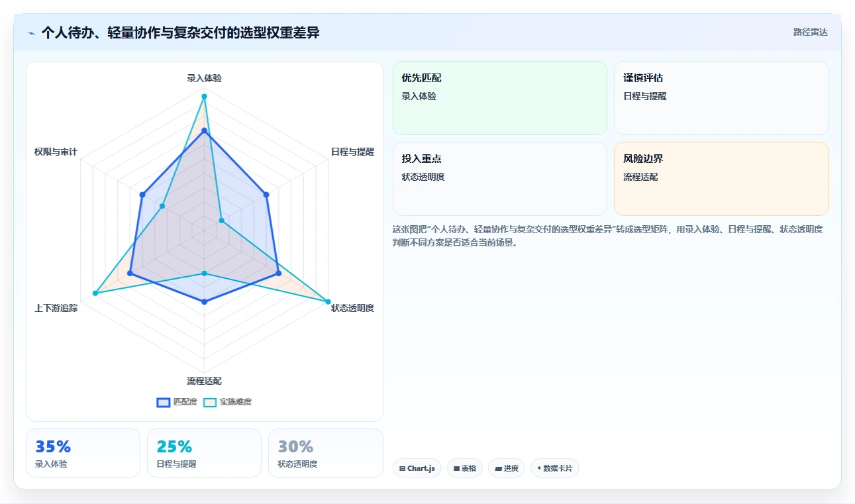Click the lightning icon beside the header title
Image resolution: width=855 pixels, height=504 pixels.
click(x=31, y=32)
